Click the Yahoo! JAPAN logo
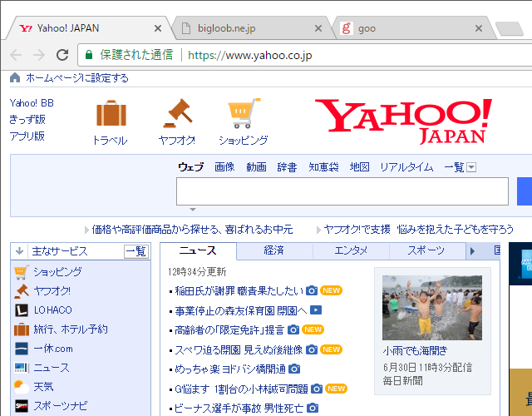Screen dimensions: 532x416 [x=403, y=121]
